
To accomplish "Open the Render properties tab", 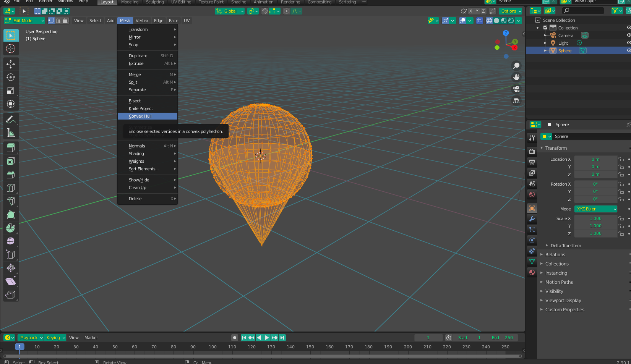I will point(532,151).
